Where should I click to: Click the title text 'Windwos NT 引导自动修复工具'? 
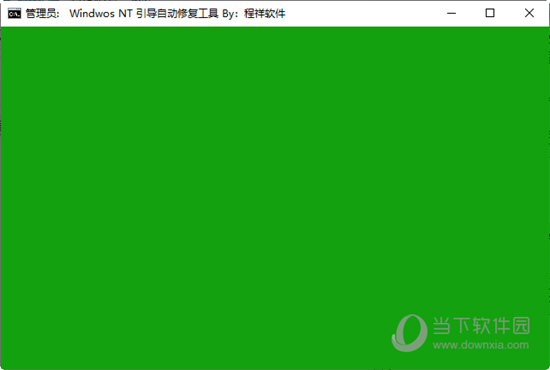point(144,14)
